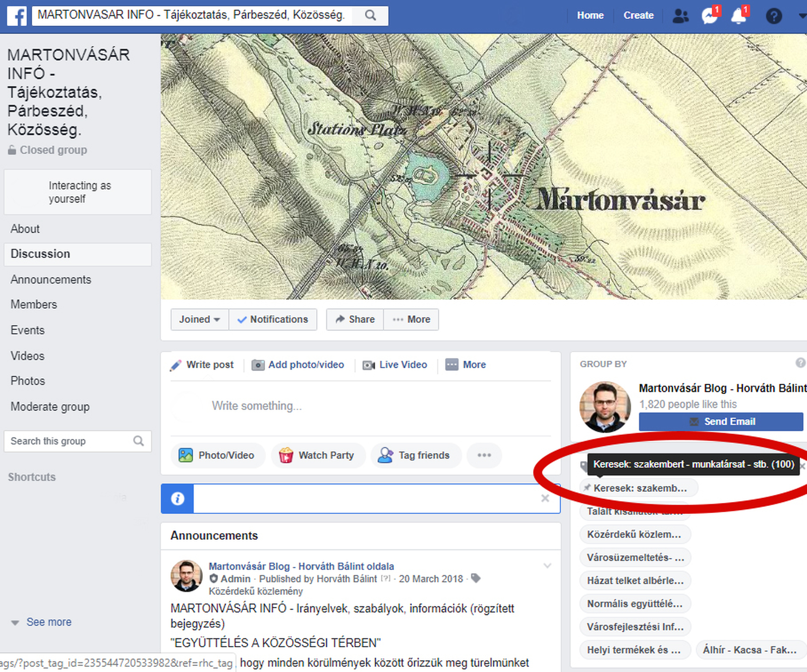This screenshot has height=672, width=807.
Task: Open the Events section
Action: (x=28, y=330)
